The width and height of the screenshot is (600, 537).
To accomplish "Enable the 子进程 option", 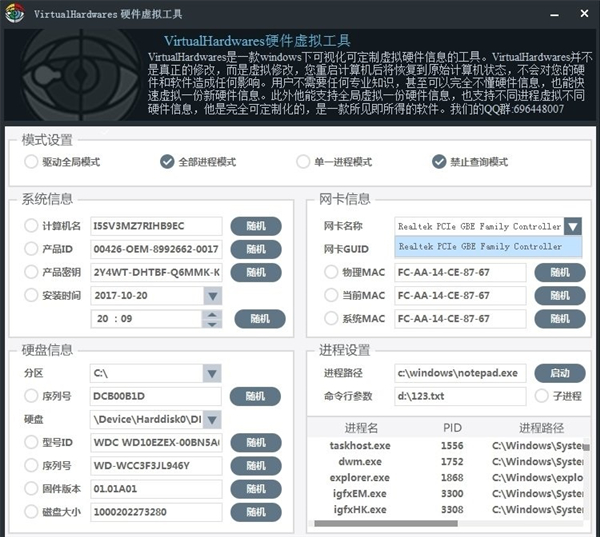I will (x=543, y=396).
